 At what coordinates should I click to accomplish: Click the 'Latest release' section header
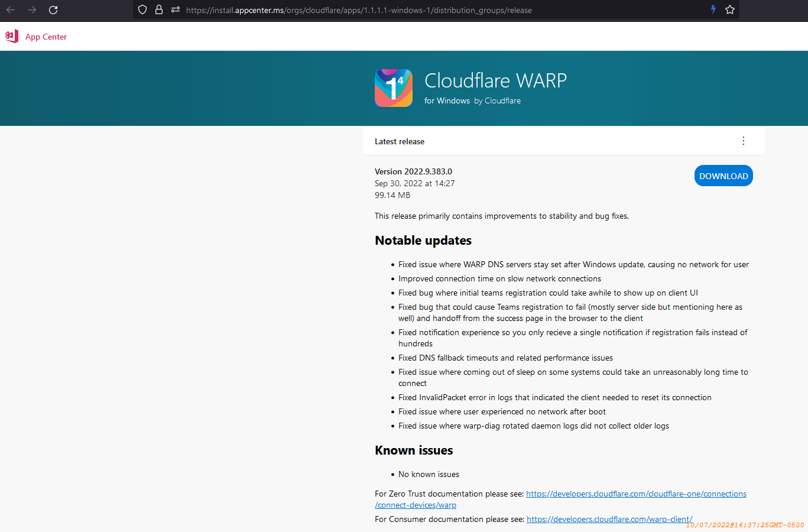(x=400, y=141)
